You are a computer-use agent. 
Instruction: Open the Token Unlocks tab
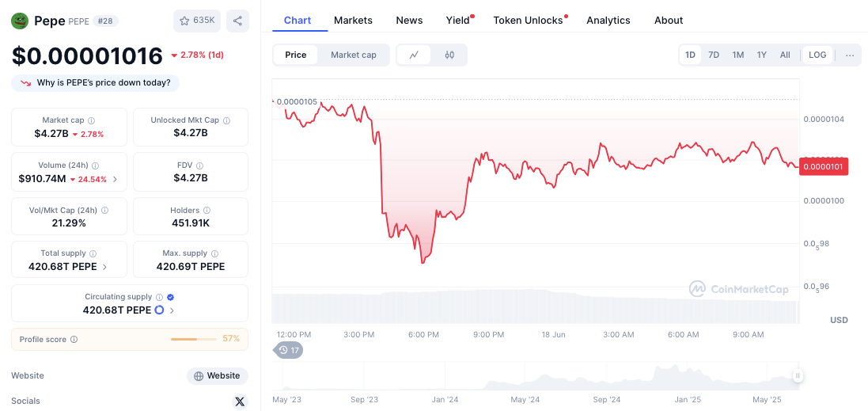point(528,21)
